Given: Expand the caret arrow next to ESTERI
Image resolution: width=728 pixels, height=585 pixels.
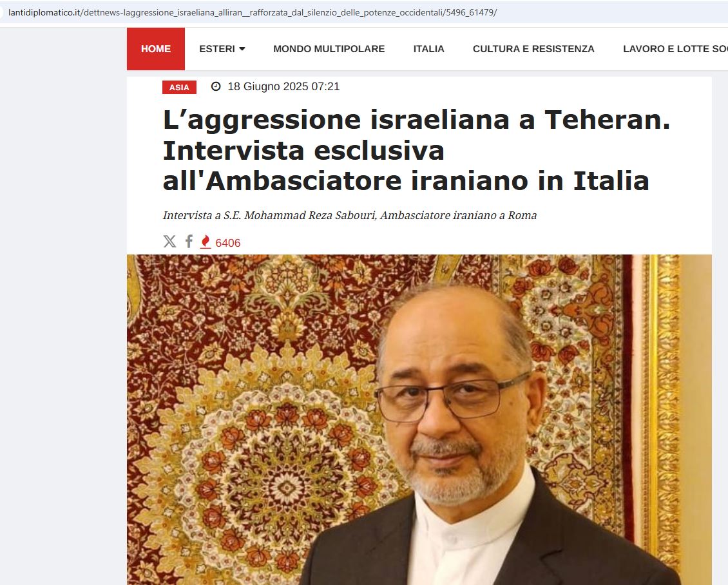Looking at the screenshot, I should click(242, 49).
